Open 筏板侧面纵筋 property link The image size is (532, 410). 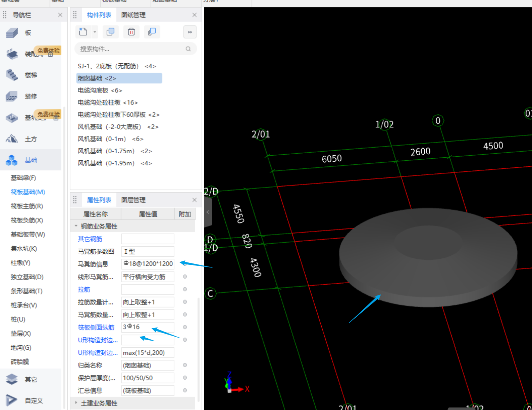(x=96, y=327)
